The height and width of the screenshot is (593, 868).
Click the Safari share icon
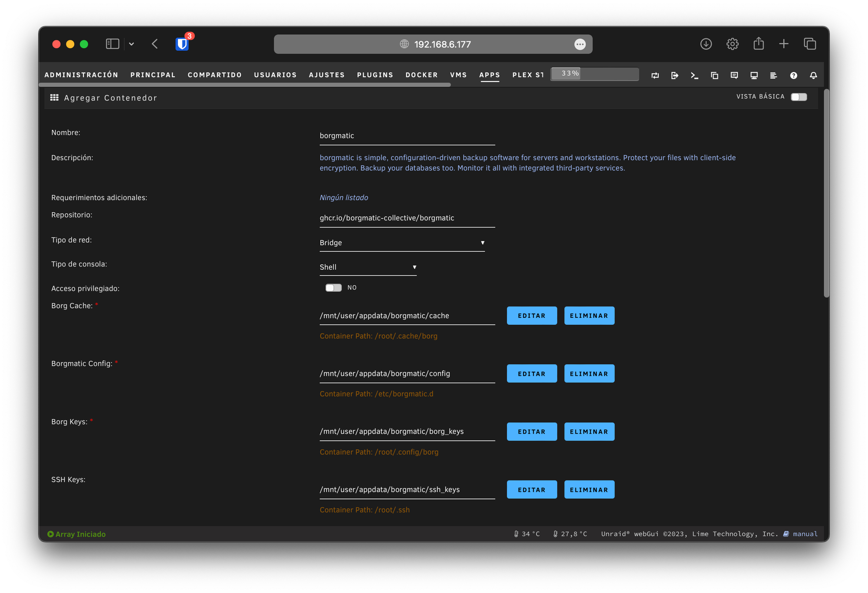[x=759, y=43]
